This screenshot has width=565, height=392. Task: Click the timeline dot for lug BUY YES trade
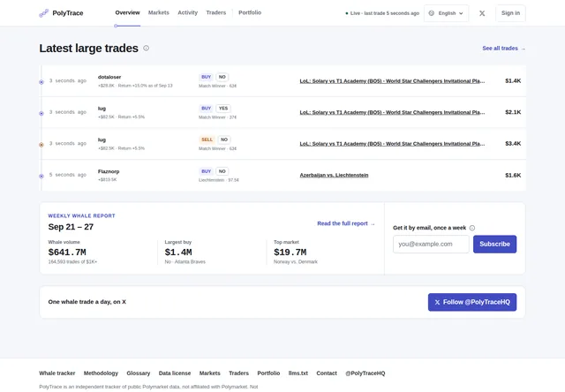click(x=41, y=114)
